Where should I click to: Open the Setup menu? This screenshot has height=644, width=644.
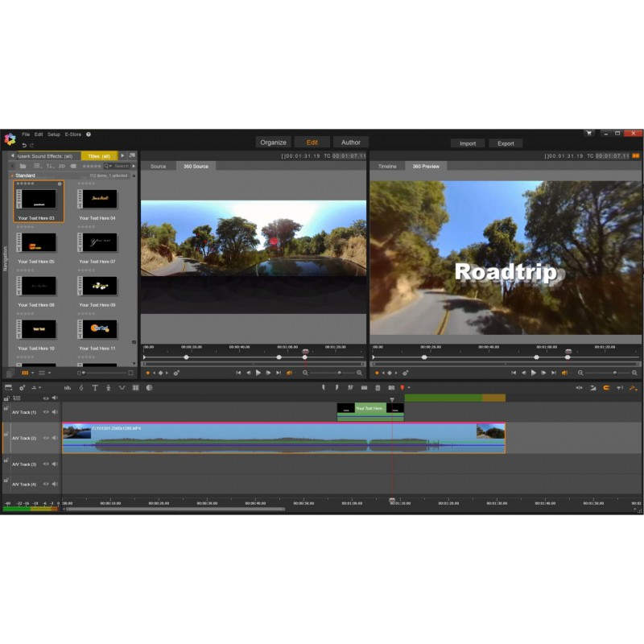(54, 134)
